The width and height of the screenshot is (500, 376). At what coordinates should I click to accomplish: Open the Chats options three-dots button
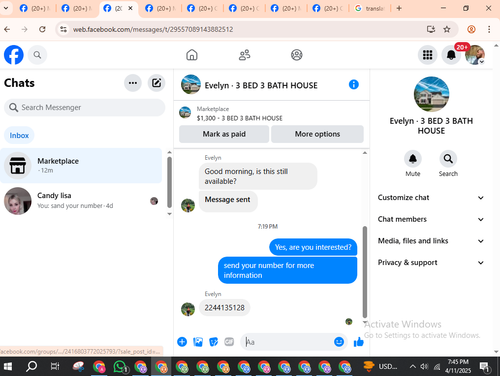[x=133, y=83]
